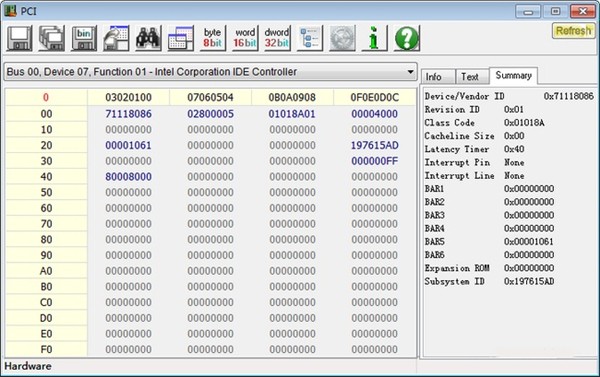Click the Load file arrow icon
This screenshot has width=600, height=377.
(x=116, y=38)
